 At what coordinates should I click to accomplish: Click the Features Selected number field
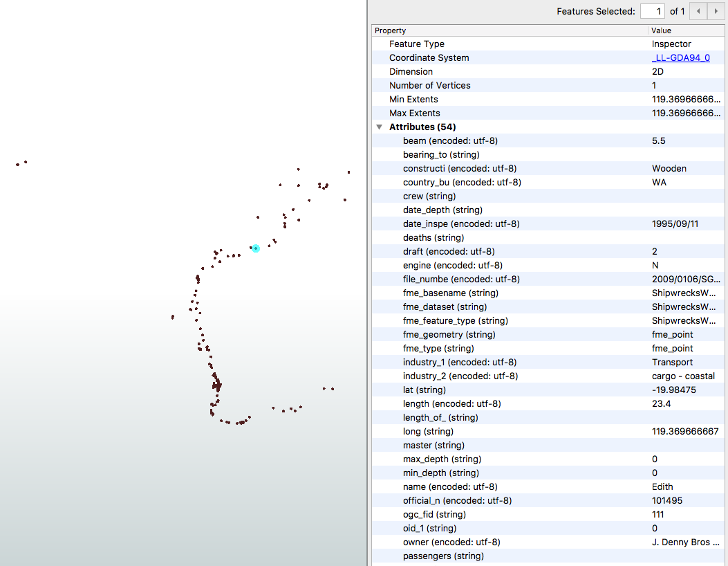651,11
